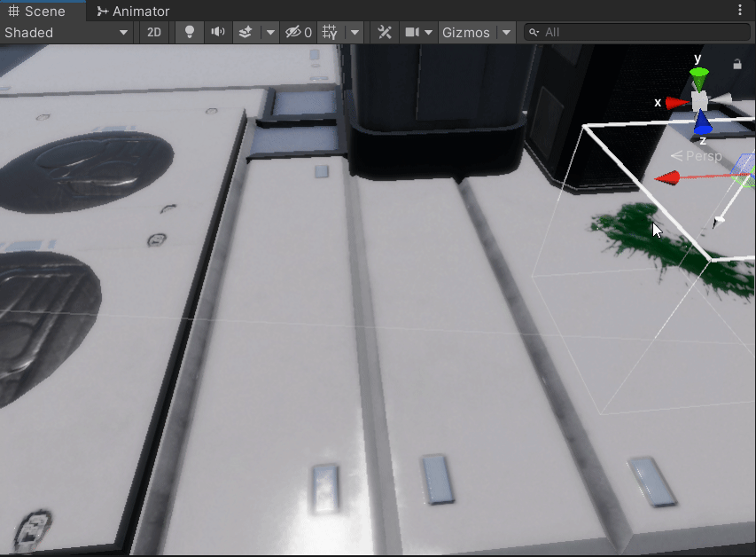756x557 pixels.
Task: Switch to the Scene tab
Action: point(40,11)
